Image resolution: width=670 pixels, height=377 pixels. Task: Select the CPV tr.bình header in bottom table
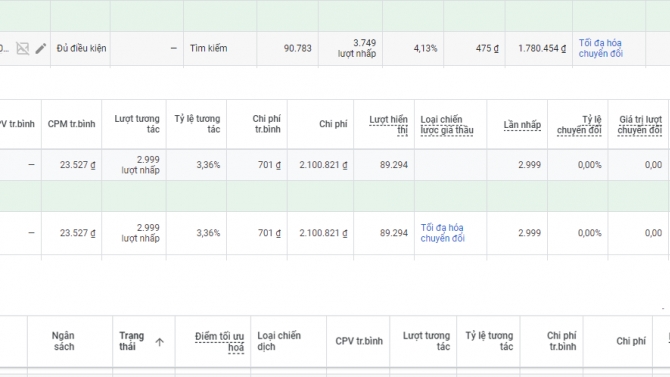[x=359, y=341]
